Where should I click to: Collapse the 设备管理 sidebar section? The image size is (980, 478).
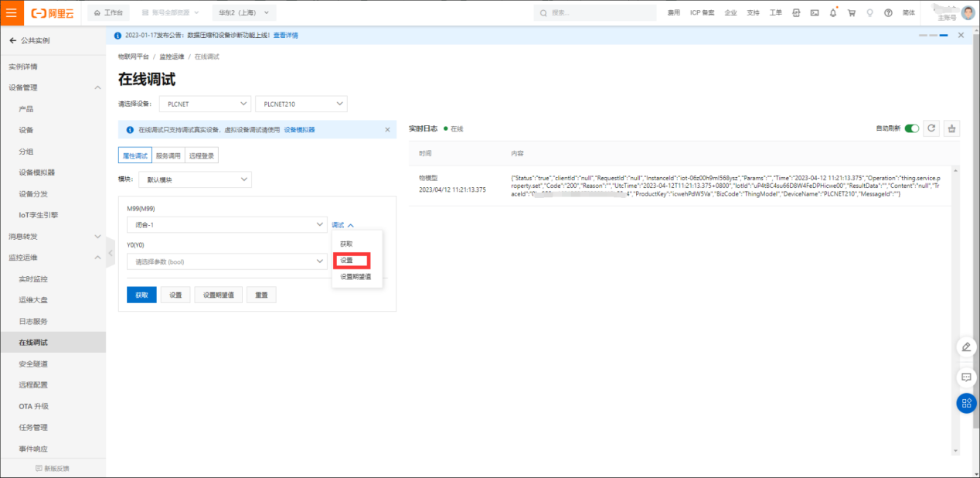point(97,87)
